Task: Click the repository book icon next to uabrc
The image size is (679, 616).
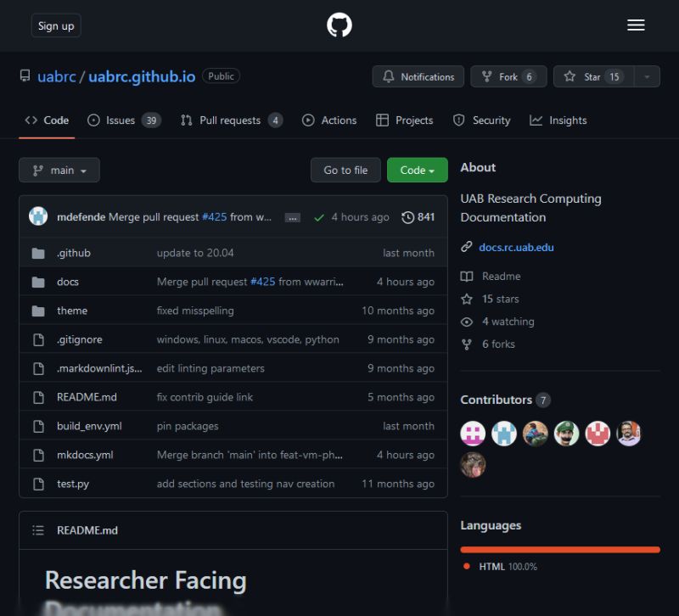Action: tap(25, 76)
